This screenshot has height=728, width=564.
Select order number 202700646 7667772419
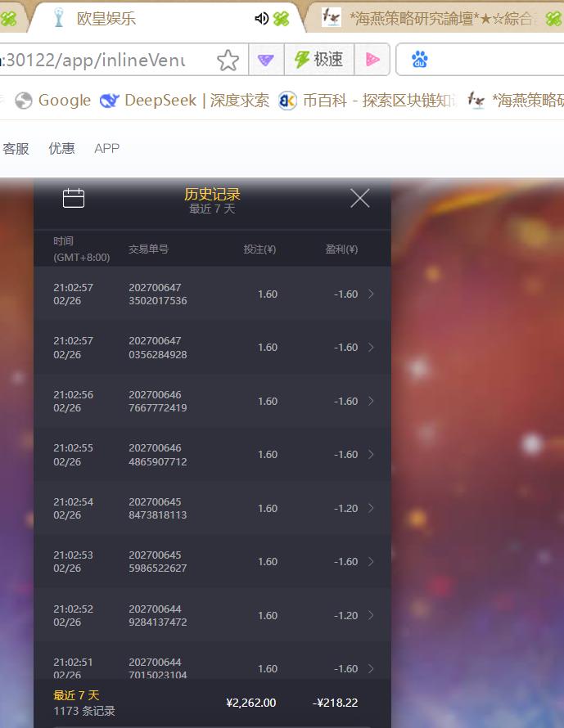[157, 401]
